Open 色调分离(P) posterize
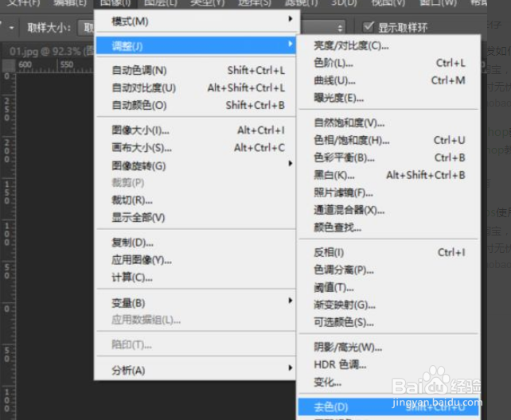Screen dimensions: 511x420 [389, 270]
